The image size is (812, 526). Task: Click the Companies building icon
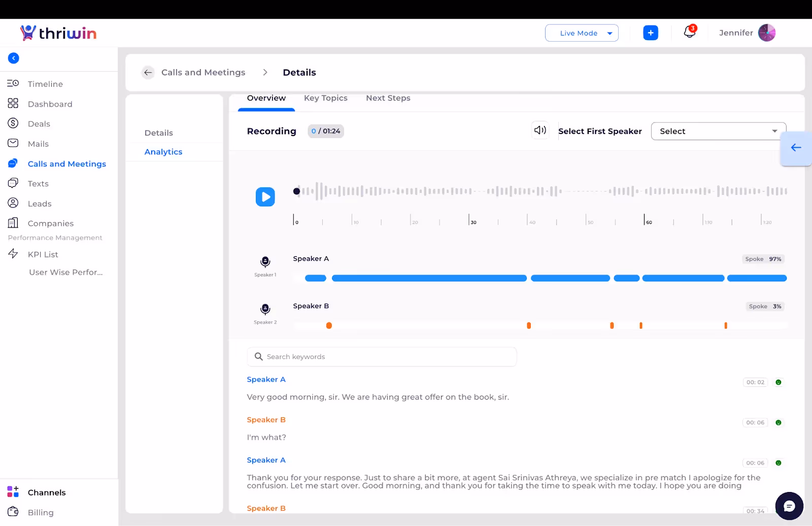pyautogui.click(x=13, y=223)
